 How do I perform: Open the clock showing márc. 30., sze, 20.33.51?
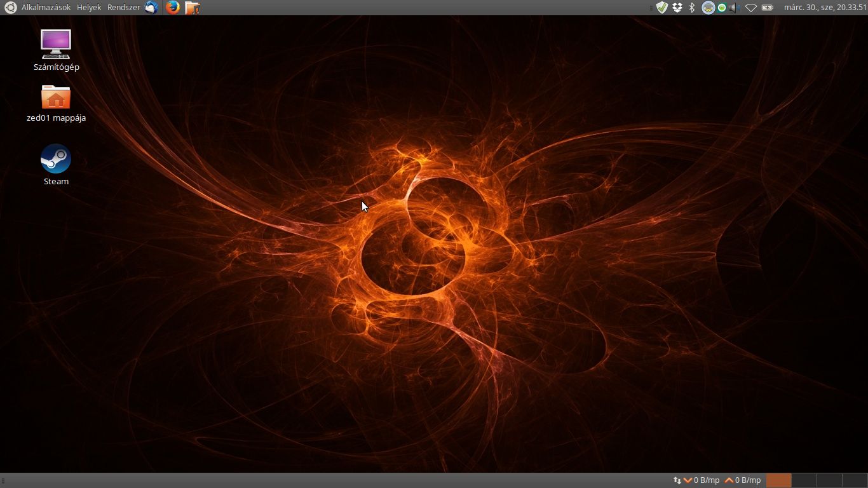point(825,8)
